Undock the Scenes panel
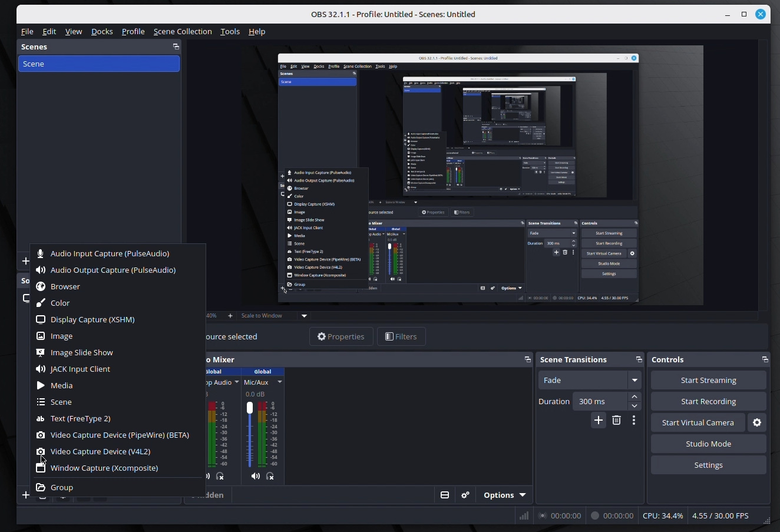The height and width of the screenshot is (532, 780). 176,47
